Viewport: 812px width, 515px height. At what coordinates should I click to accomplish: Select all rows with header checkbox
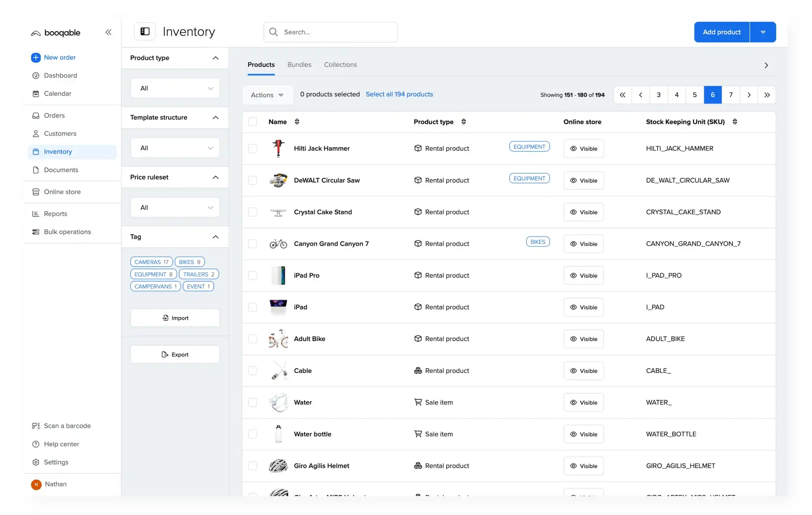pyautogui.click(x=253, y=122)
